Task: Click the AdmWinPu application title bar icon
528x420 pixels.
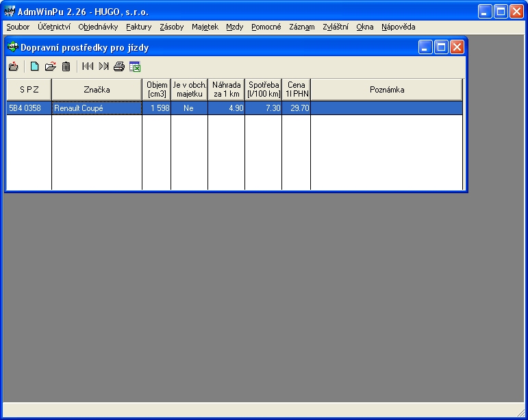Action: click(10, 12)
